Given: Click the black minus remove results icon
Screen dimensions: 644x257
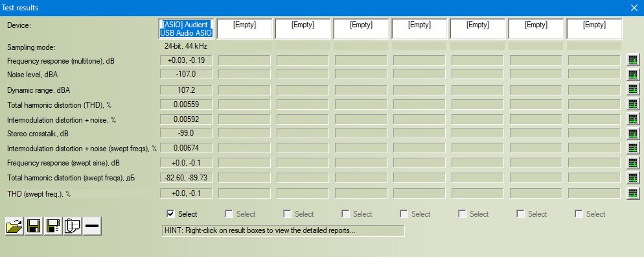Looking at the screenshot, I should point(92,226).
